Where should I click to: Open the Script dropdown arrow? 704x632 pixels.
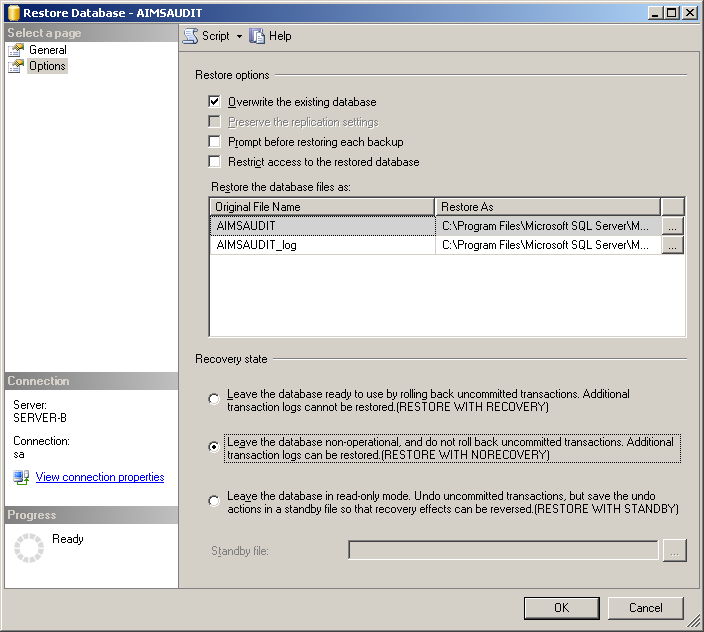click(x=240, y=36)
